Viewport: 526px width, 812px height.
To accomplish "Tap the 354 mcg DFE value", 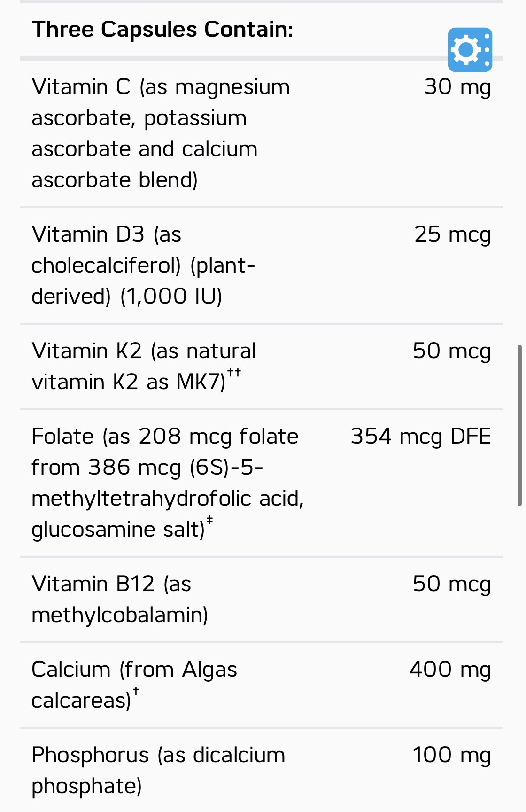I will 421,437.
